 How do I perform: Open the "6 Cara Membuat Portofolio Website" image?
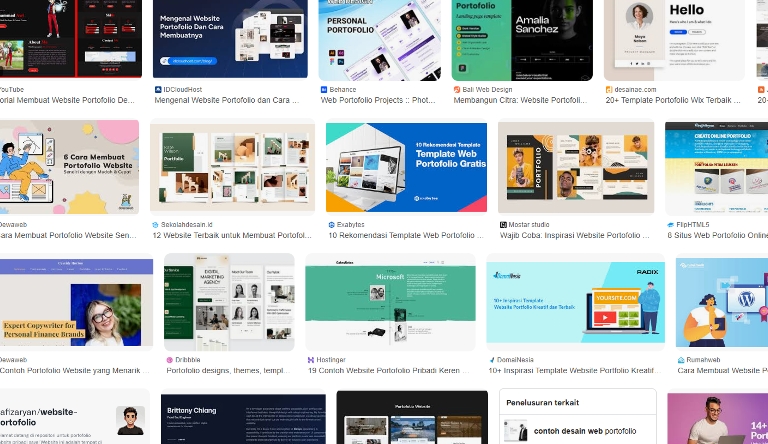point(69,167)
